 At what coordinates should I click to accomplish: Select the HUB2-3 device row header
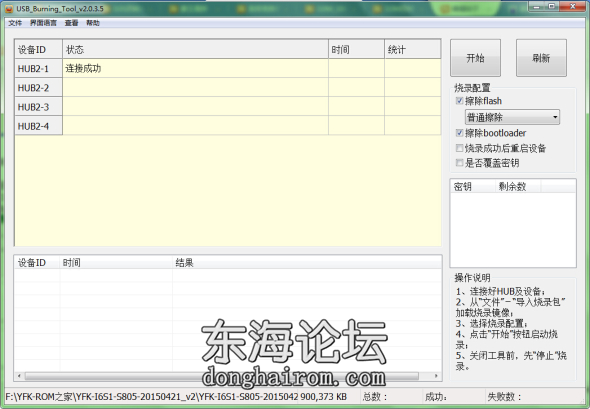point(38,107)
